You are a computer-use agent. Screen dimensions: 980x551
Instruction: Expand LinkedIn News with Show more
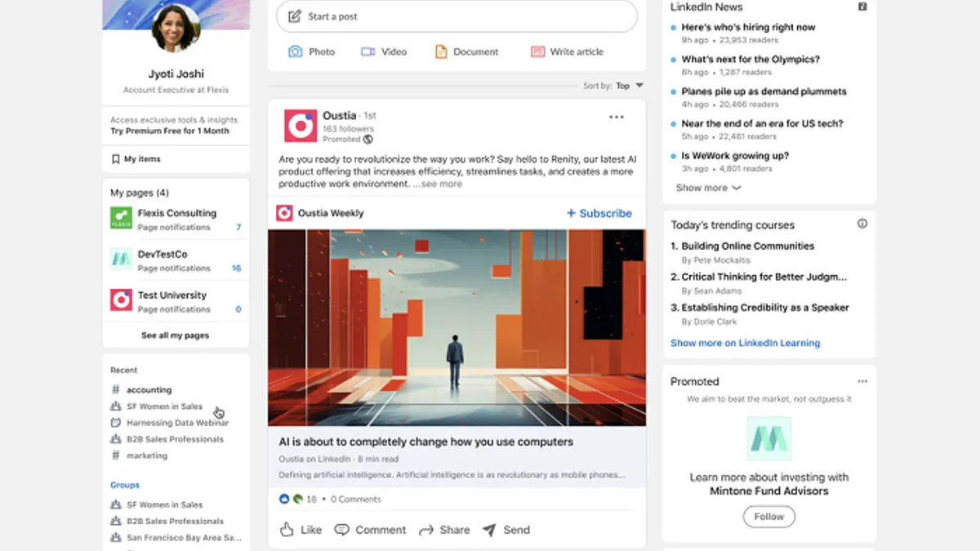[708, 188]
